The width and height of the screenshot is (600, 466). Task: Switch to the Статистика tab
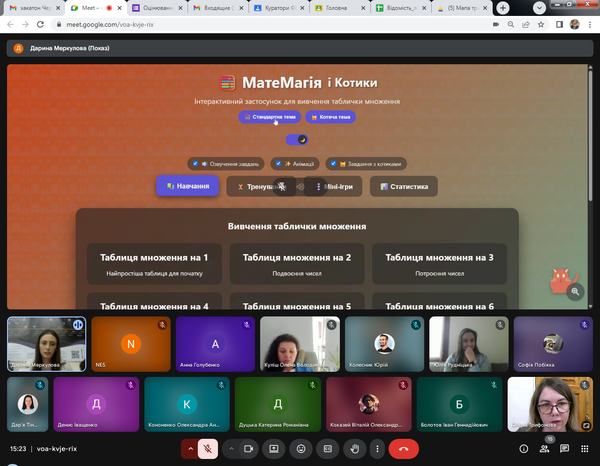point(403,186)
